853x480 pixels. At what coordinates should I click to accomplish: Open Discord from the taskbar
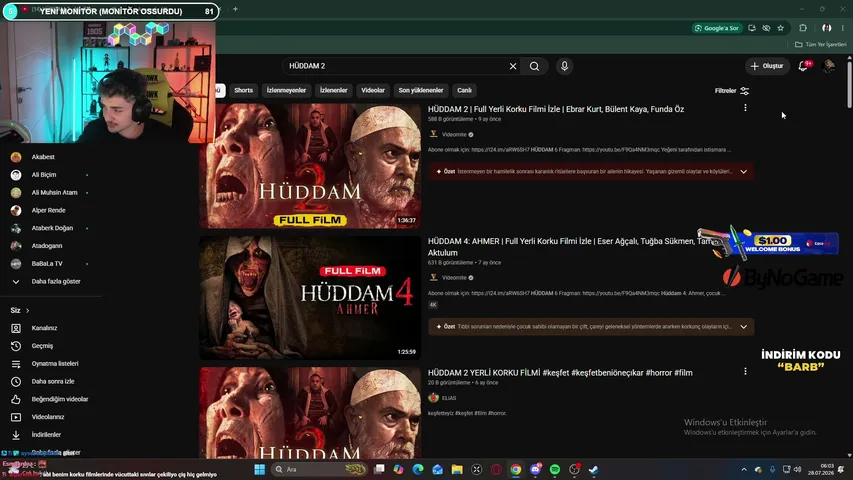click(535, 469)
